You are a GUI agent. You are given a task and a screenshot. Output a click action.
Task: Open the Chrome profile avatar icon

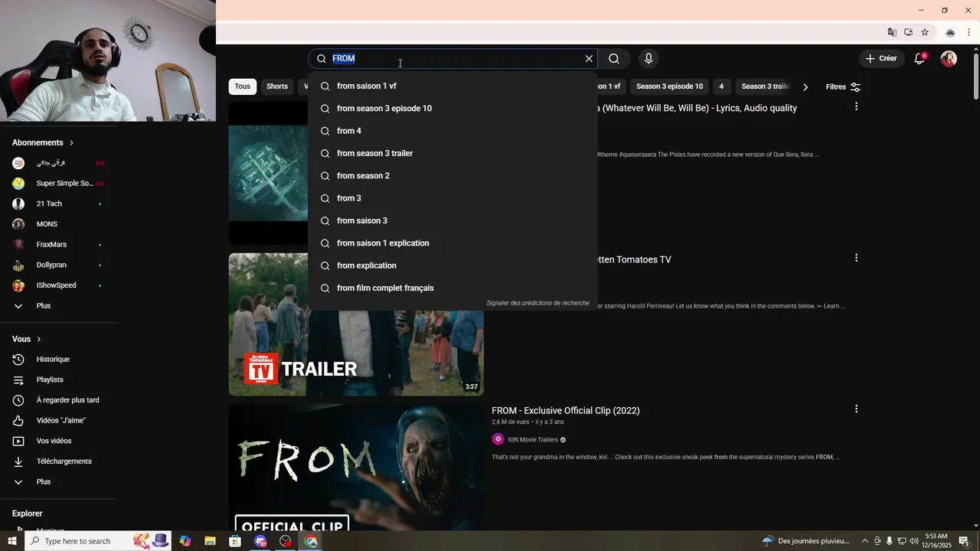pyautogui.click(x=950, y=32)
